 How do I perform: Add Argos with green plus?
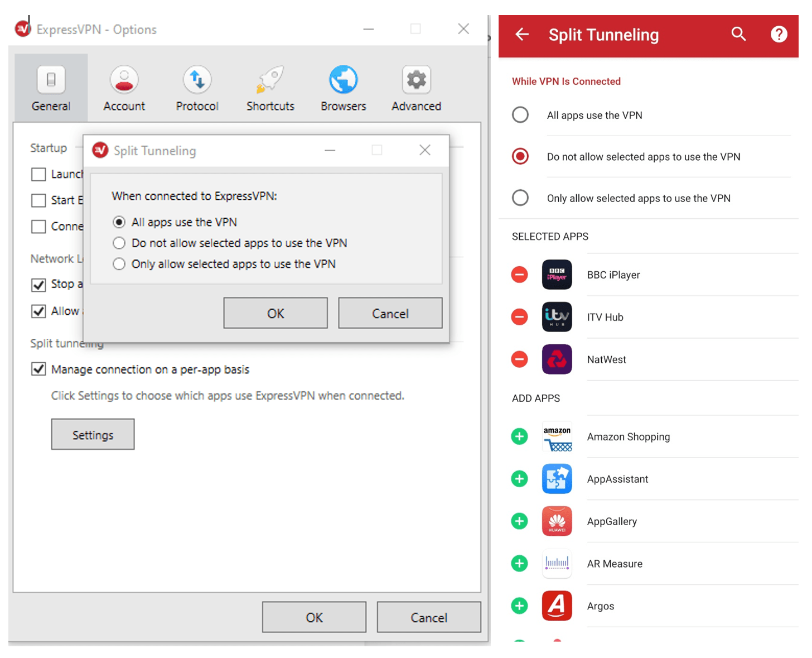[519, 606]
